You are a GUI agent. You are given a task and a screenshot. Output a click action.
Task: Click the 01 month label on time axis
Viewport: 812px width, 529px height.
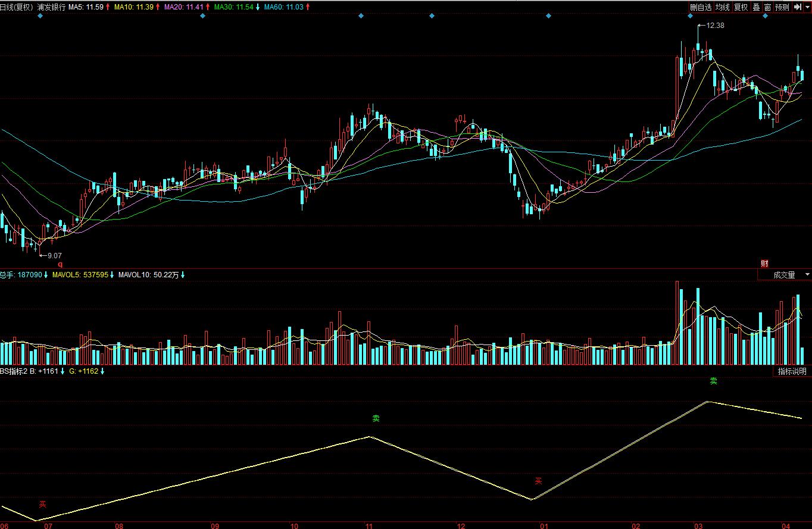coord(544,526)
